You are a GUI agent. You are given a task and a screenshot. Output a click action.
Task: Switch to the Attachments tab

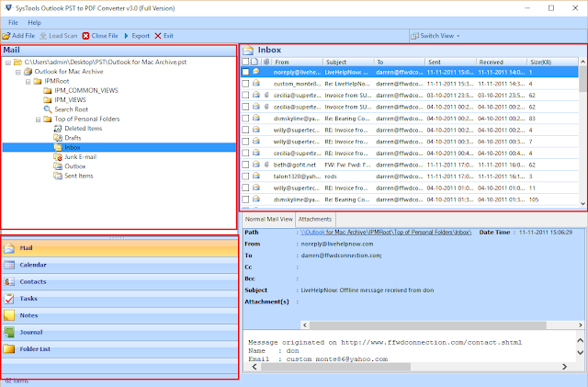click(315, 219)
